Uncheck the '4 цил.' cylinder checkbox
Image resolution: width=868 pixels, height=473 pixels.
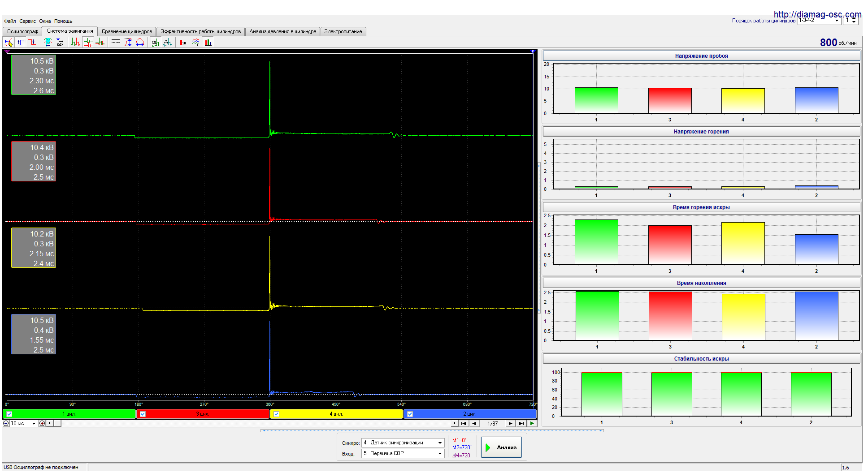[276, 414]
